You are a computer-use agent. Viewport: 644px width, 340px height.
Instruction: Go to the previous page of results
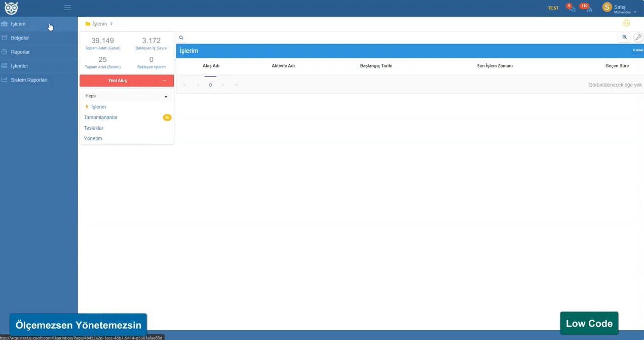[x=198, y=85]
